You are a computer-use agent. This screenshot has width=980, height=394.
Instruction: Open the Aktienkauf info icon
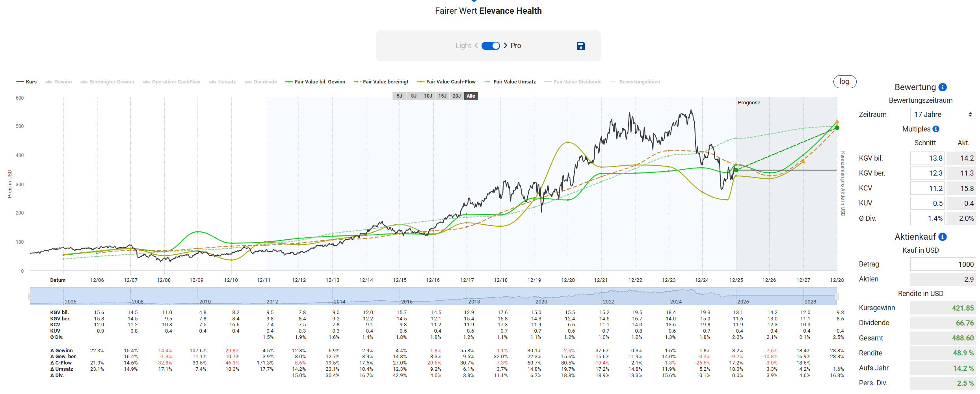[x=943, y=237]
